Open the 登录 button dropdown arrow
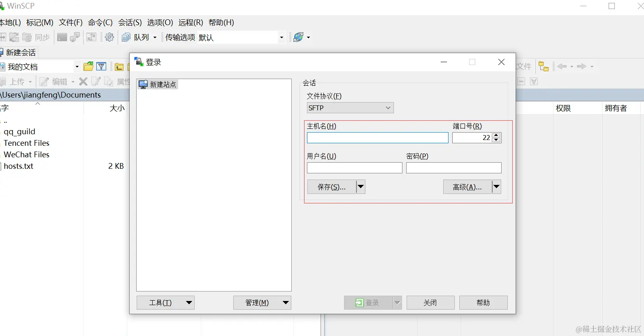The image size is (644, 336). (x=397, y=303)
